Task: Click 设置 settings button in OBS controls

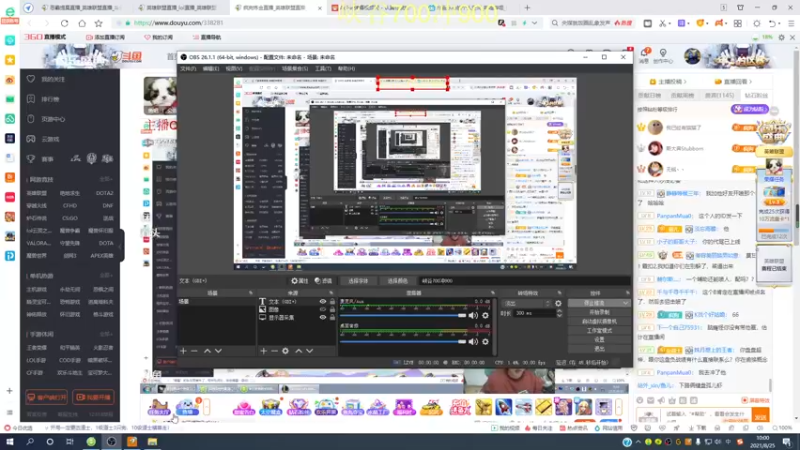Action: coord(599,340)
